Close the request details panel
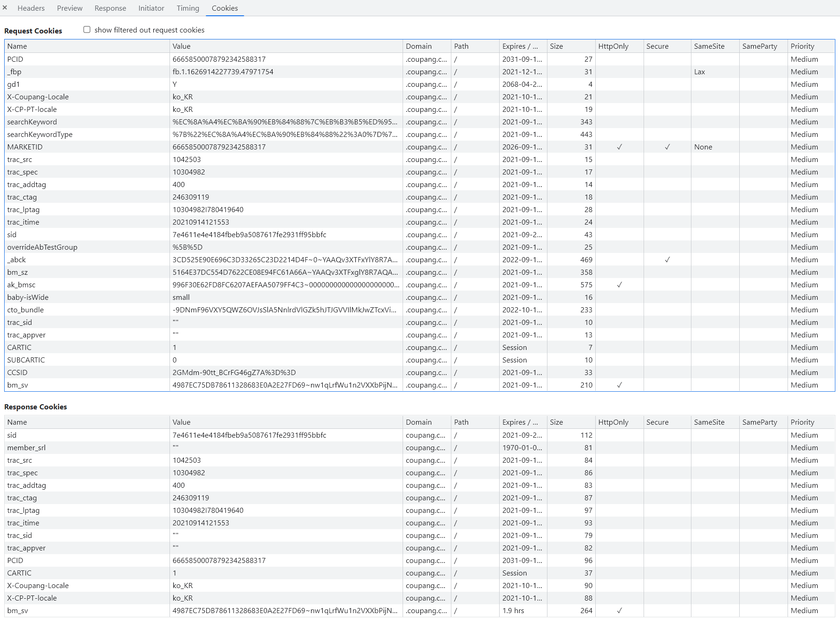 [5, 7]
